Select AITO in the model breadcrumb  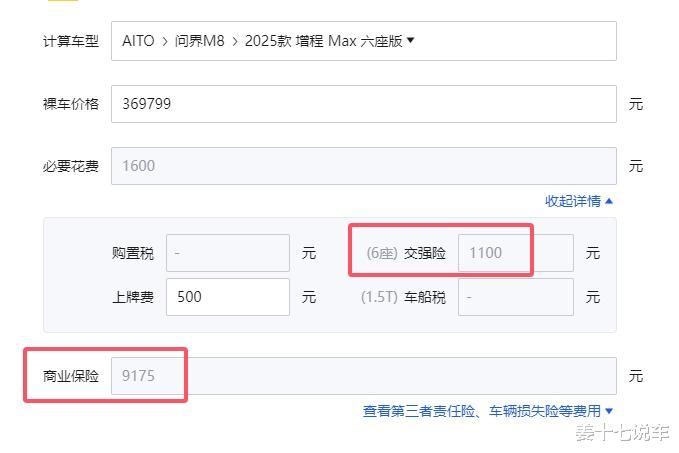(138, 41)
